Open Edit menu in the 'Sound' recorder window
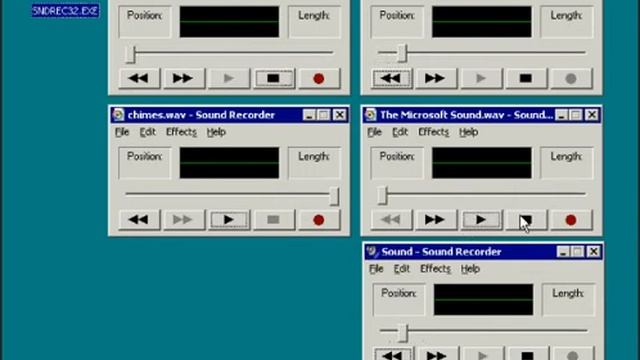Screen dimensions: 640x360 (402, 269)
